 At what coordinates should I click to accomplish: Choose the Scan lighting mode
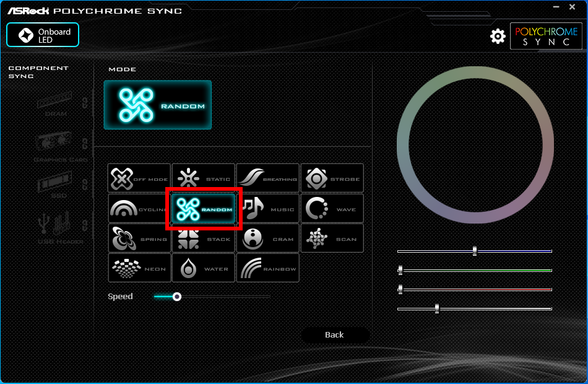click(332, 238)
